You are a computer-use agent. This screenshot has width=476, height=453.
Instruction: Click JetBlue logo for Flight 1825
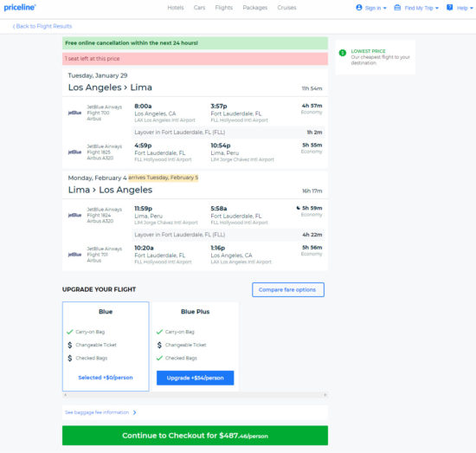[x=74, y=152]
